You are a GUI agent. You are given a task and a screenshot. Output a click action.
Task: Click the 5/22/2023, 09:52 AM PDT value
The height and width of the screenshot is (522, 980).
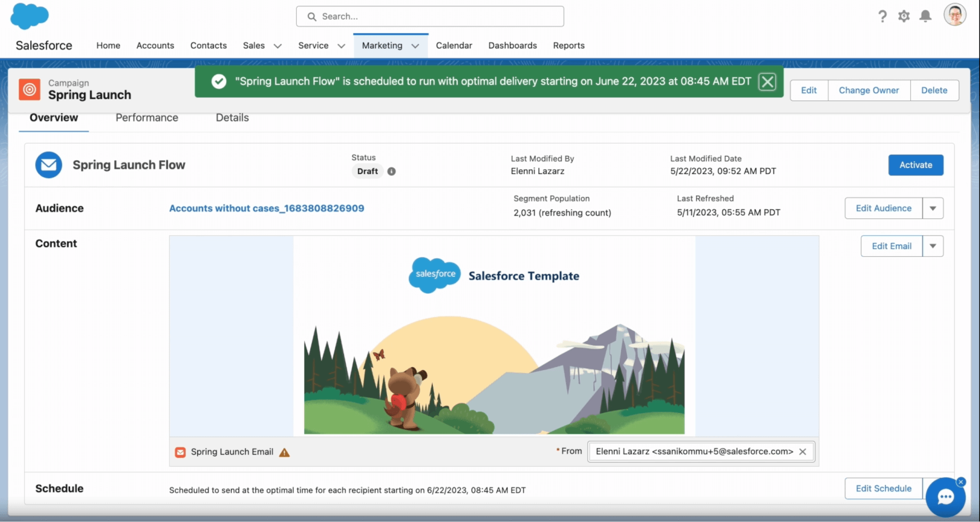723,171
